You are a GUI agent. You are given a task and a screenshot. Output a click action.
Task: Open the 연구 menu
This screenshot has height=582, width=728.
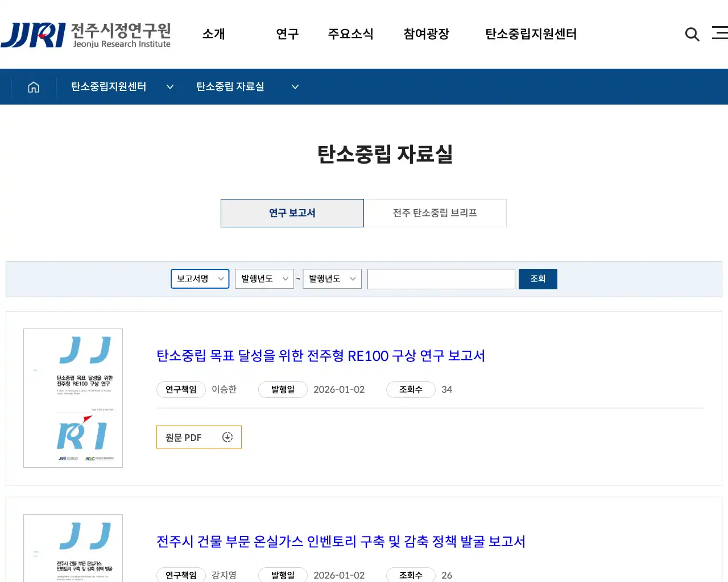click(x=287, y=34)
